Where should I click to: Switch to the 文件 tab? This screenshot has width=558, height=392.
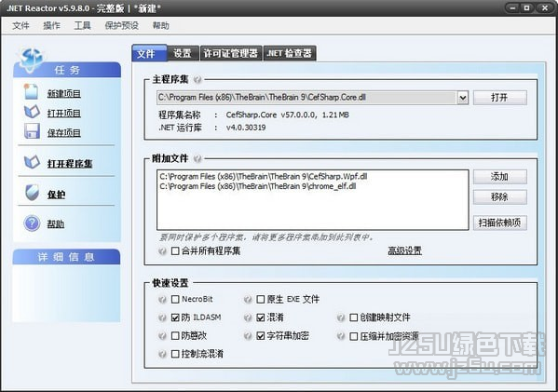tap(149, 53)
